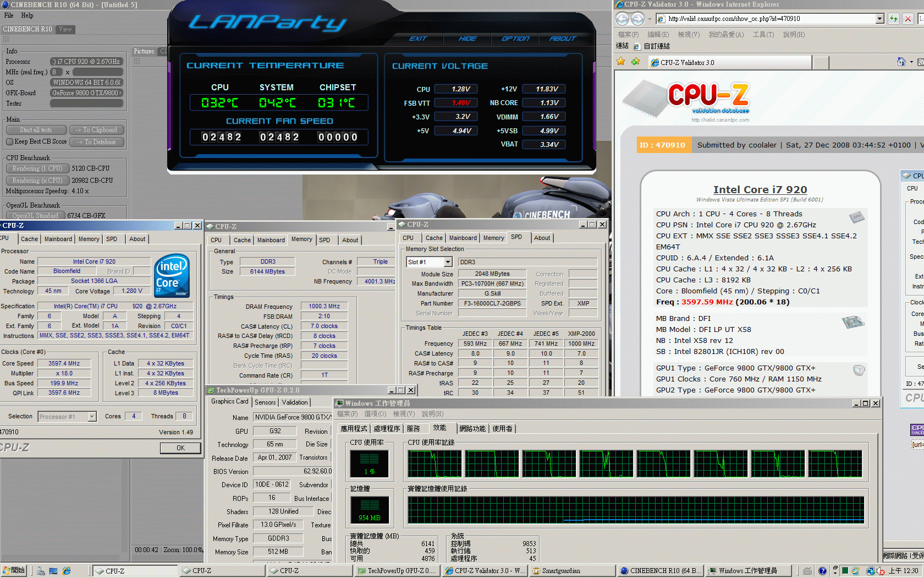Open 我的最愛(A) Favorites menu in IE
The width and height of the screenshot is (924, 578).
click(726, 35)
